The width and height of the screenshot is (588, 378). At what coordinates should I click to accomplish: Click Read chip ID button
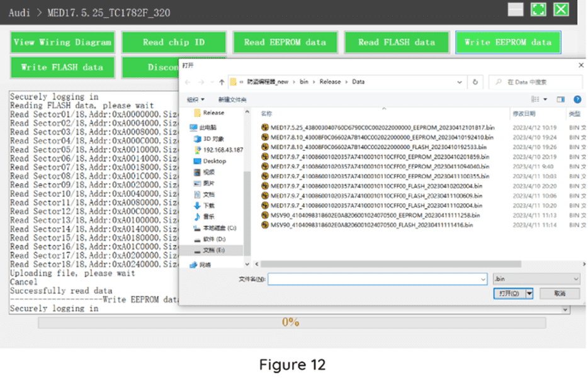point(174,42)
